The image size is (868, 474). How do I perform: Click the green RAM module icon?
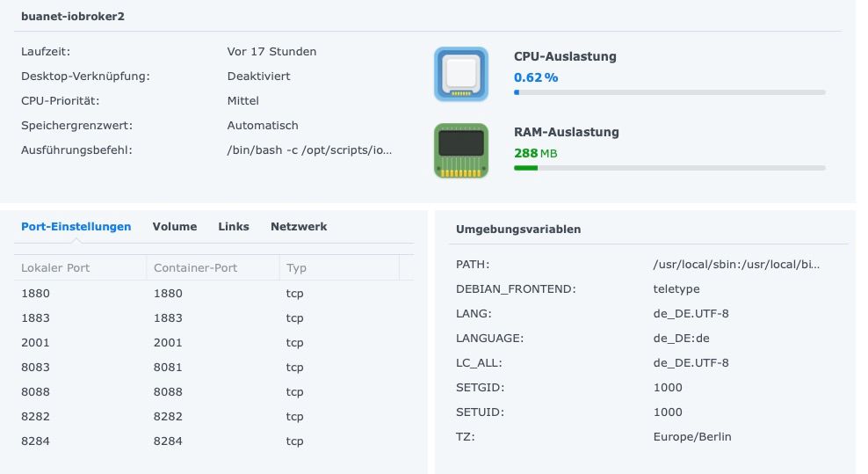[461, 150]
